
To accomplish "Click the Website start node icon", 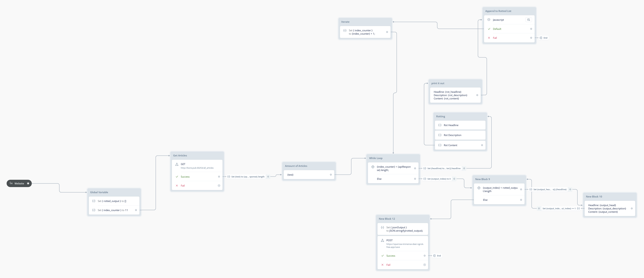I will (11, 183).
